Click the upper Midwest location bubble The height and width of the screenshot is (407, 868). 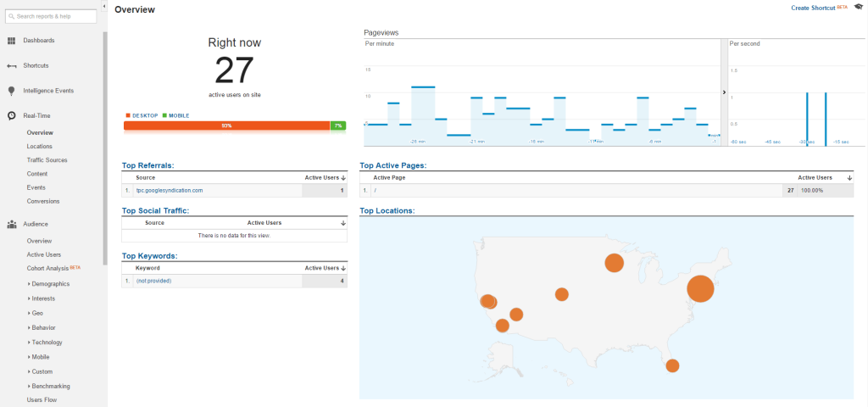(614, 263)
